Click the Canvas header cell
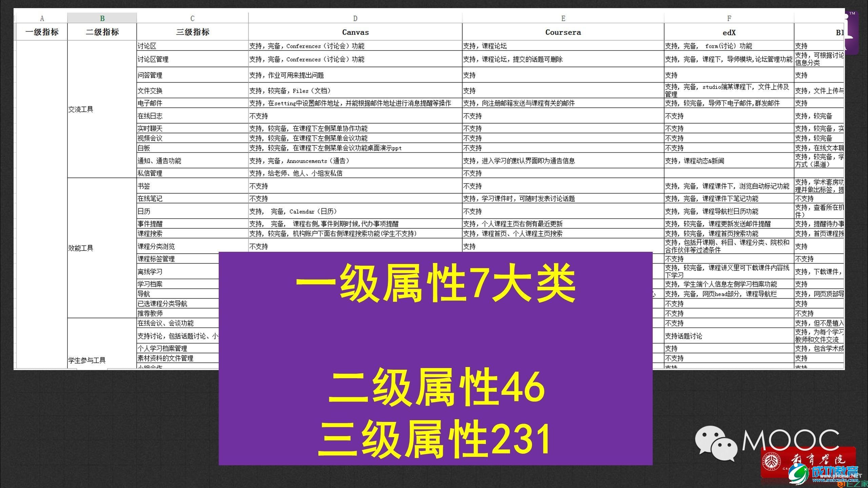Screen dimensions: 868x488 [355, 32]
